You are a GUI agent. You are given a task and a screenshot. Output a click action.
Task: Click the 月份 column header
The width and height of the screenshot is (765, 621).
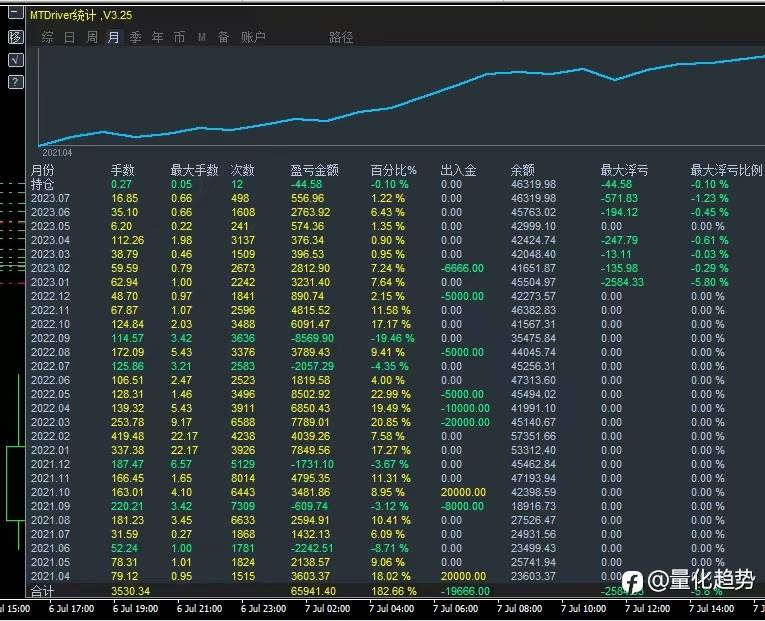43,170
